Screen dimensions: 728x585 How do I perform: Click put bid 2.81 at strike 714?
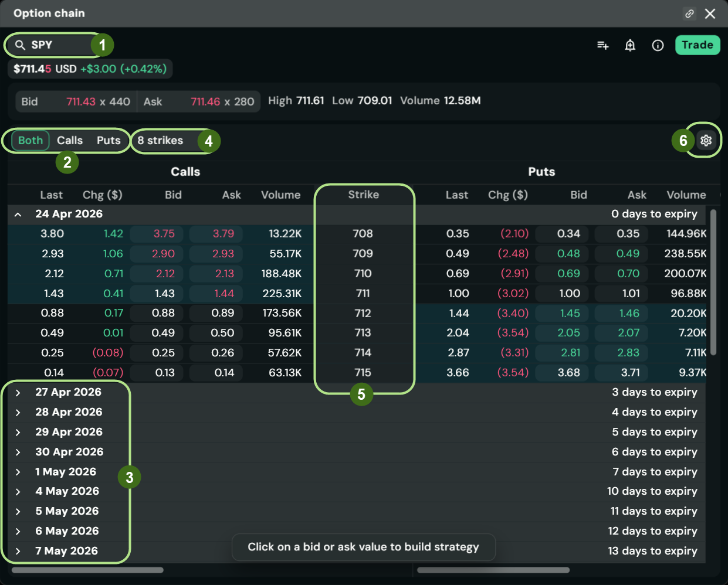562,353
